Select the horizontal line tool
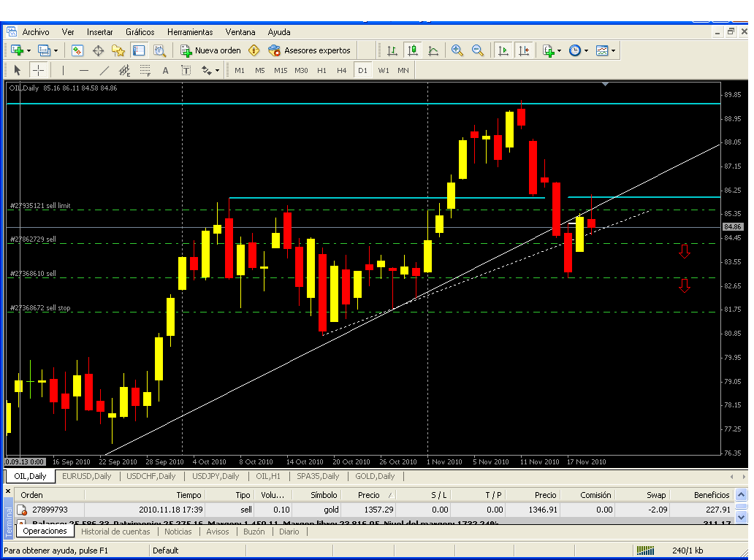Screen dimensions: 754x560 pos(84,71)
